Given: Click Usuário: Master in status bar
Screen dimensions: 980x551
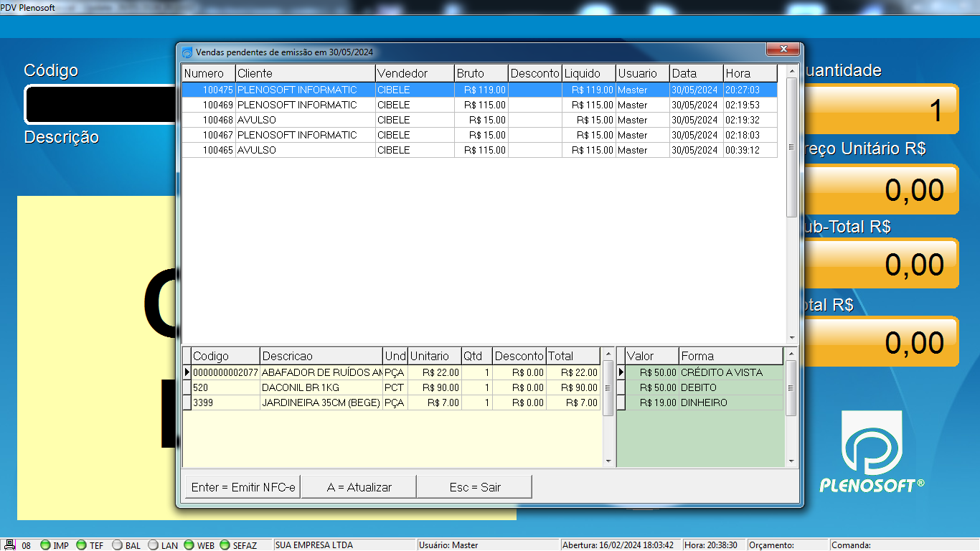Looking at the screenshot, I should [x=488, y=545].
